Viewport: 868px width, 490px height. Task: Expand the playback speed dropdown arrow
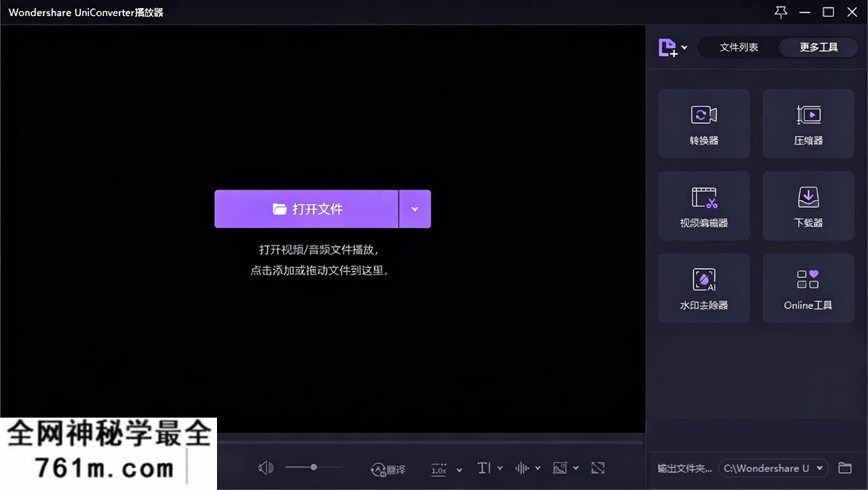[459, 470]
